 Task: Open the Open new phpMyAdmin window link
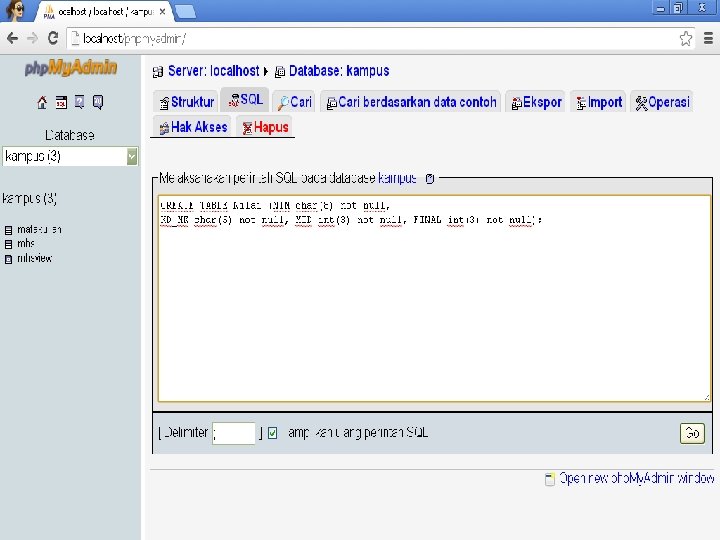636,478
